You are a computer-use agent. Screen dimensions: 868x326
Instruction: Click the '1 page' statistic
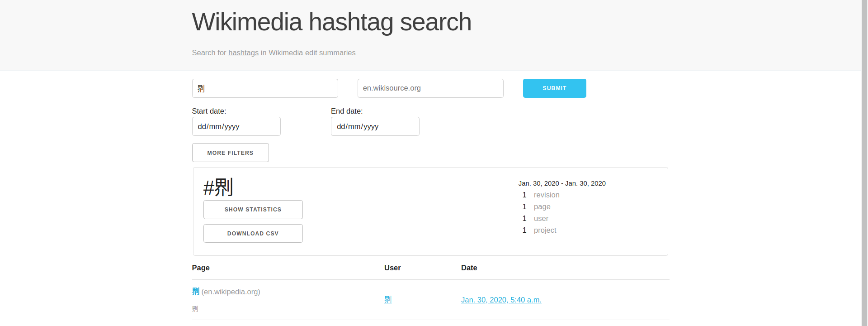[x=537, y=206]
